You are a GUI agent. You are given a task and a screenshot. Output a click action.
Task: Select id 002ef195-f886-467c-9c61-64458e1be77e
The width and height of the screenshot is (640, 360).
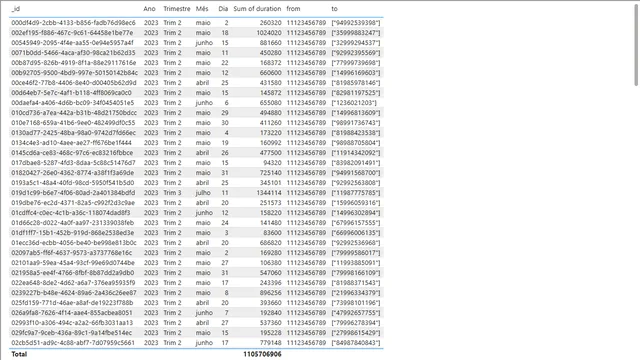point(72,33)
